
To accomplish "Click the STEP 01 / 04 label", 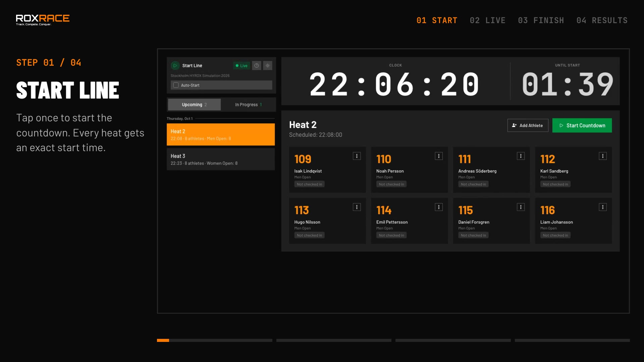I will coord(49,63).
